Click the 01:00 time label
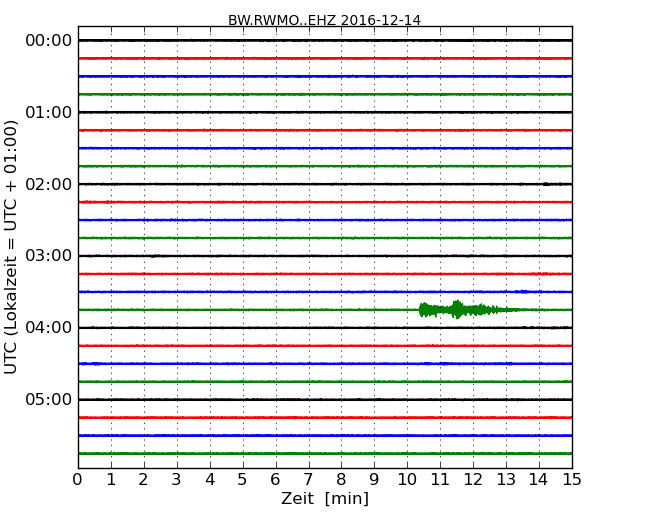The height and width of the screenshot is (520, 650). 49,112
